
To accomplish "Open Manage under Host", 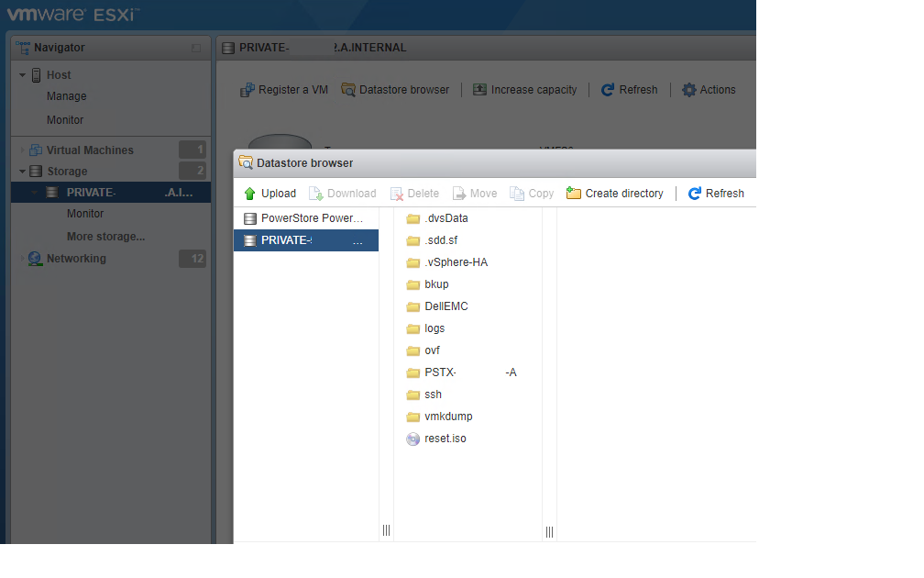I will (x=66, y=95).
